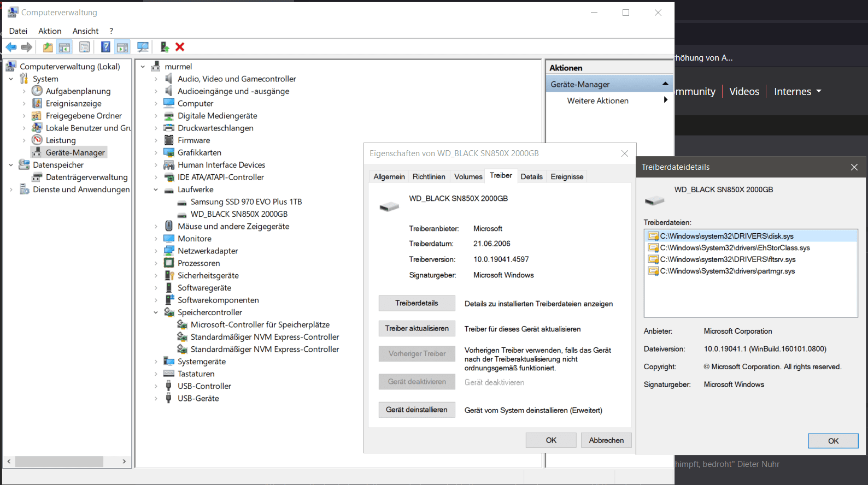Switch to the Ereignisse tab
Screen dimensions: 868x485
click(x=567, y=176)
